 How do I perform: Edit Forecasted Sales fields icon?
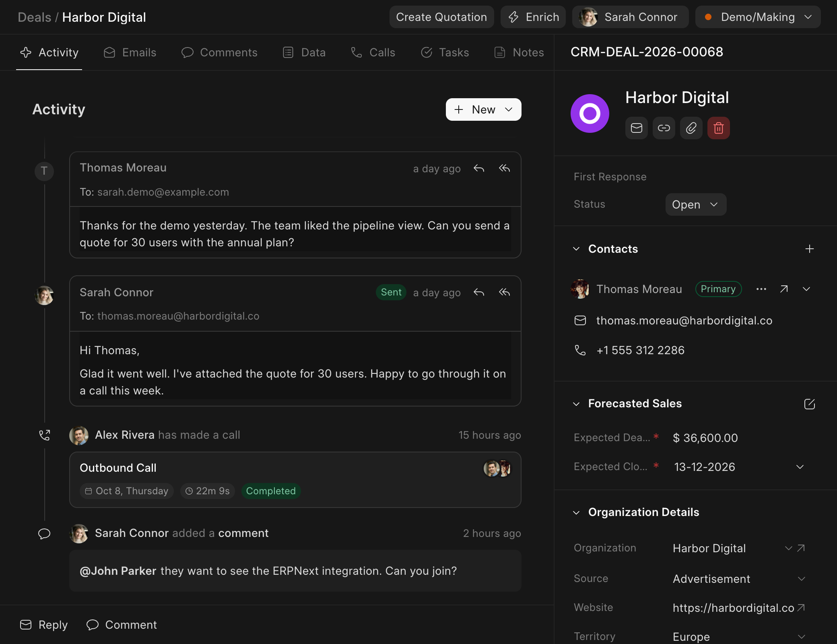point(810,404)
